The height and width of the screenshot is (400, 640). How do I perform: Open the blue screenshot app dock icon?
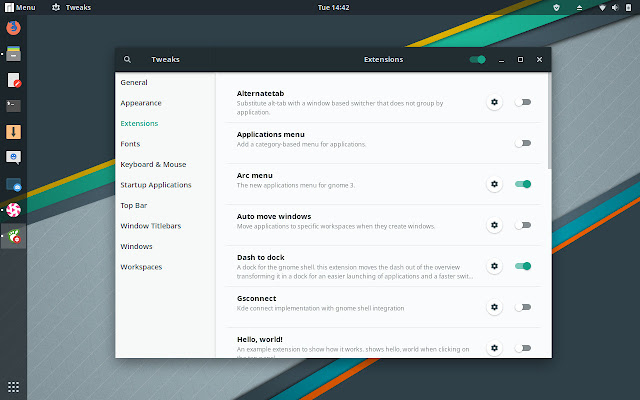pyautogui.click(x=13, y=184)
